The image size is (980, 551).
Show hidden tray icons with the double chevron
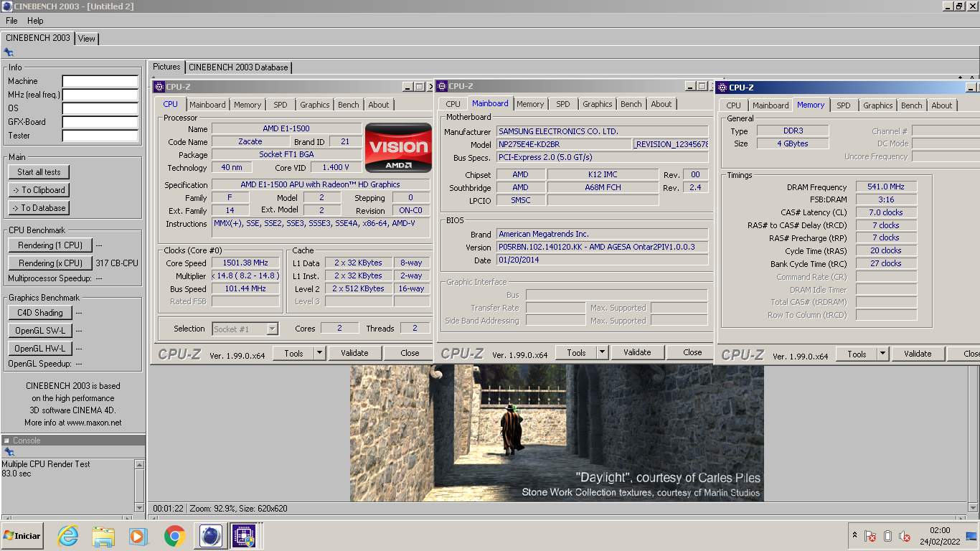pos(854,535)
